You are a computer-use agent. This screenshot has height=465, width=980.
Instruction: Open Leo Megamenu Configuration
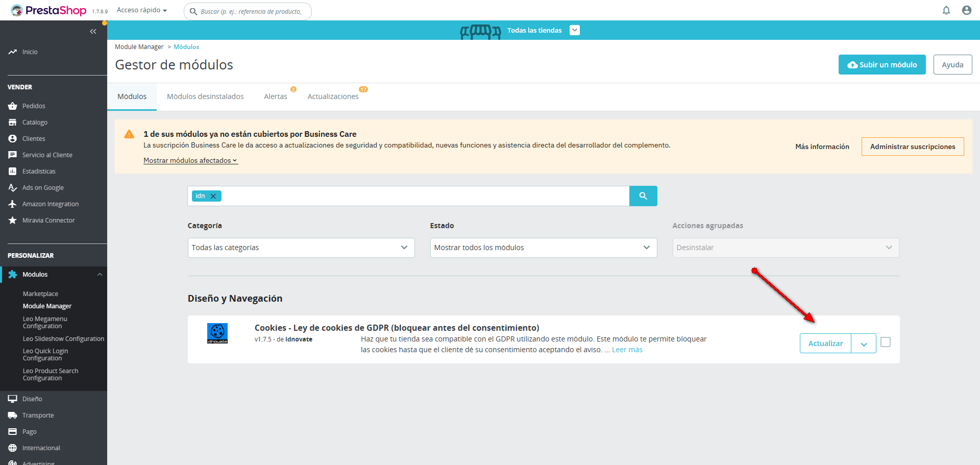[x=45, y=323]
